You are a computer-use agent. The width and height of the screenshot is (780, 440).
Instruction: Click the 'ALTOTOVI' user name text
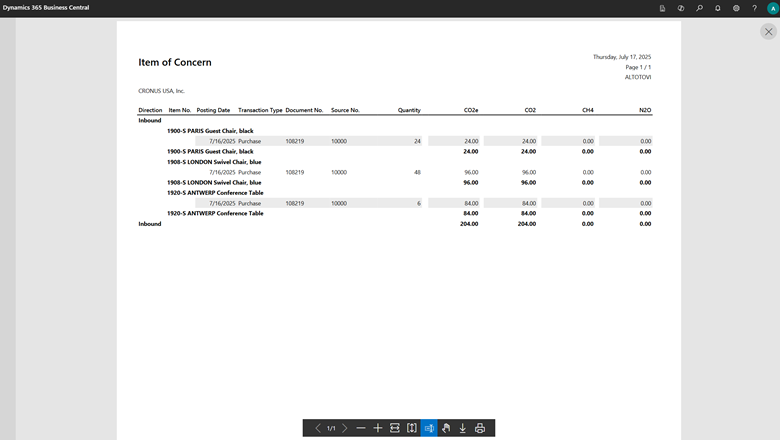[x=638, y=77]
